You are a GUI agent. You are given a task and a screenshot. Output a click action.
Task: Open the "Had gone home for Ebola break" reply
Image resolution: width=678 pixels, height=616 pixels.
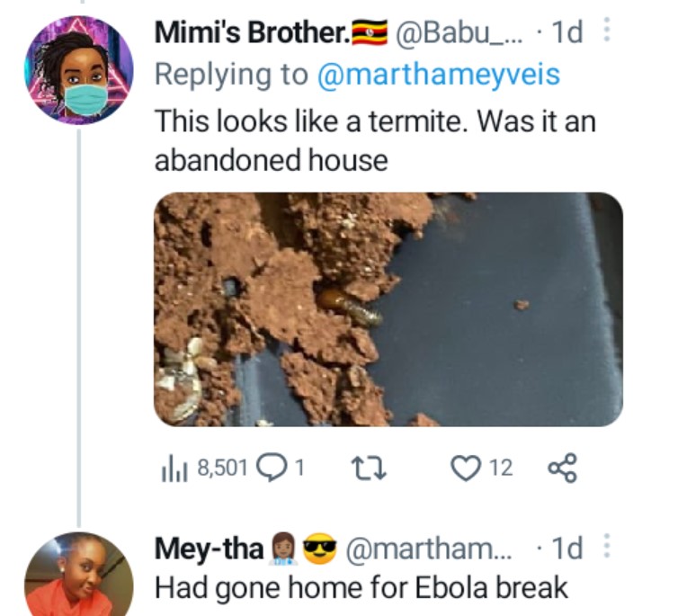tap(361, 588)
